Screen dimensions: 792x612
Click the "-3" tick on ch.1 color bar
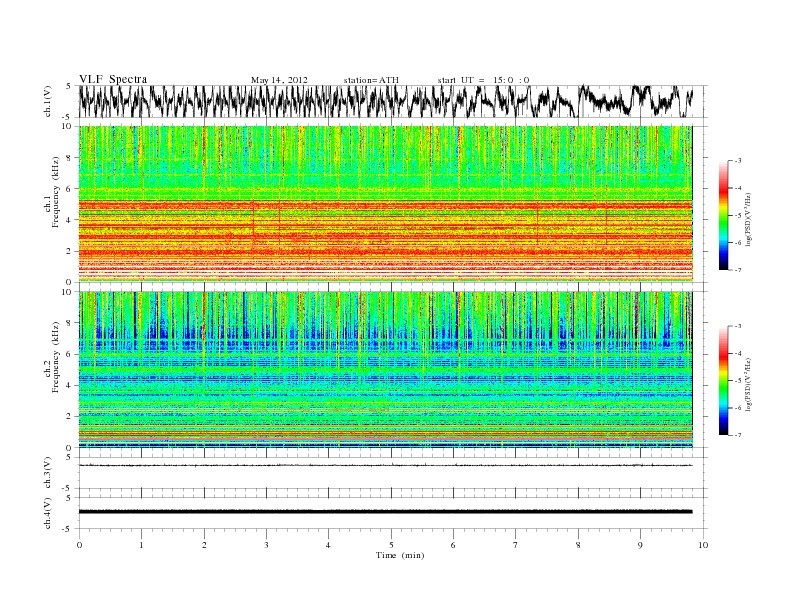tap(737, 161)
